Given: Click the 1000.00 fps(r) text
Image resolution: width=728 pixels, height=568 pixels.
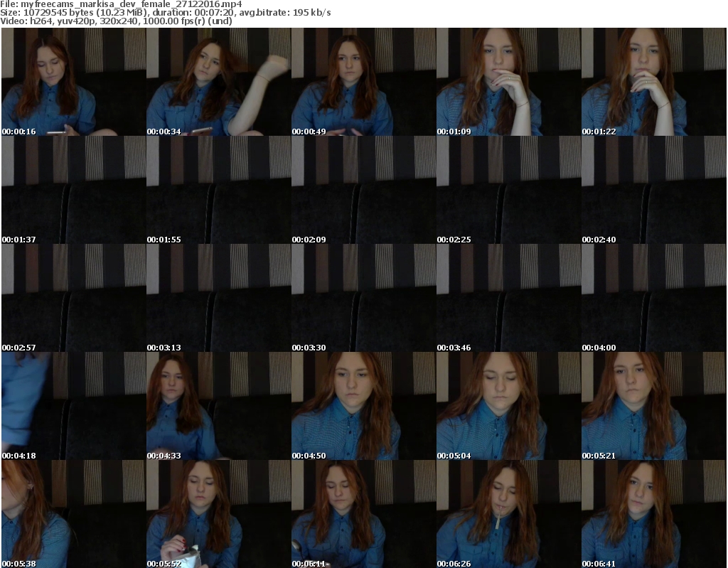Looking at the screenshot, I should (175, 21).
